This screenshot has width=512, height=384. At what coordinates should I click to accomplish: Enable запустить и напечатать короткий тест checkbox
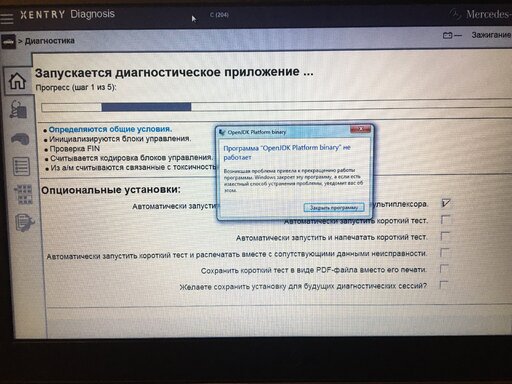click(445, 236)
